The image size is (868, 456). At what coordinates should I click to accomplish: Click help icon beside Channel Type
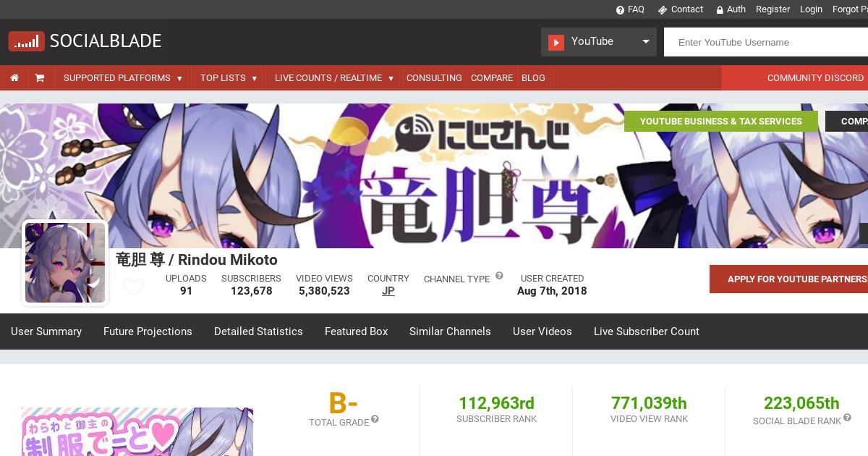tap(498, 276)
